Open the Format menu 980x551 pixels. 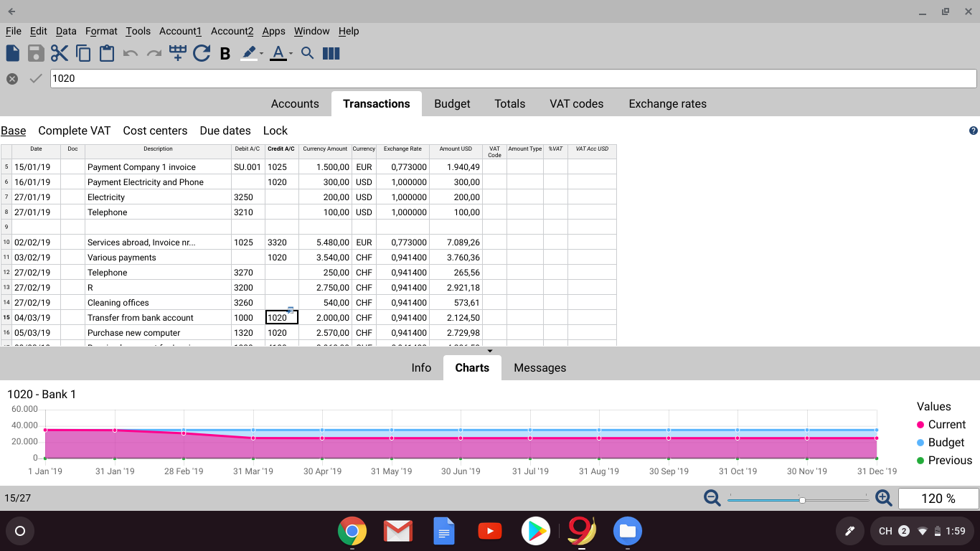click(x=101, y=31)
